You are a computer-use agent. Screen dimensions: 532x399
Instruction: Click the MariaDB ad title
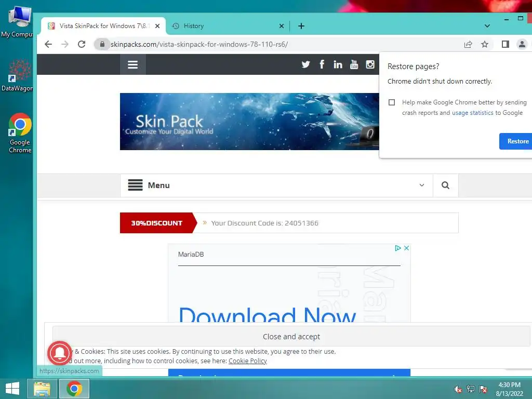pyautogui.click(x=191, y=254)
